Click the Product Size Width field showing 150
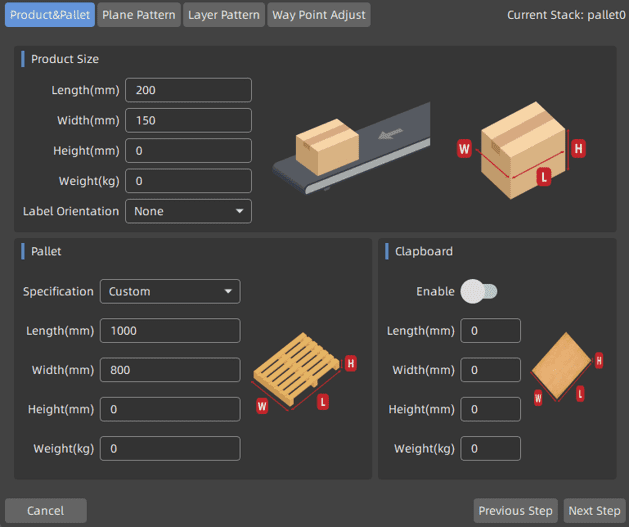 click(x=189, y=120)
